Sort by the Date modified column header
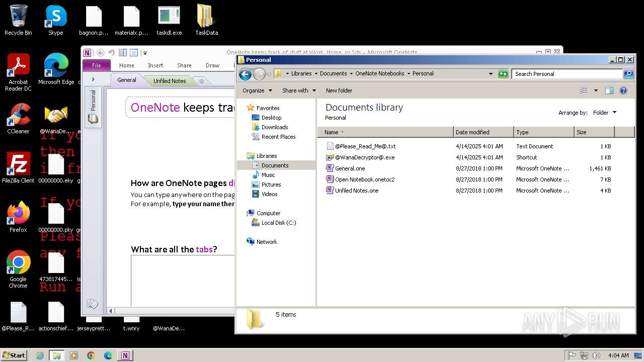The height and width of the screenshot is (362, 644). [484, 132]
